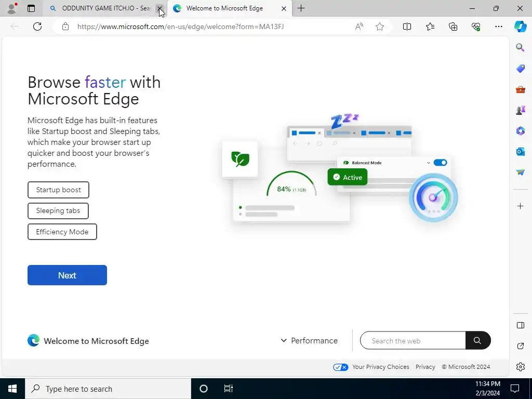Submit web search magnifier button
The image size is (532, 399).
478,340
